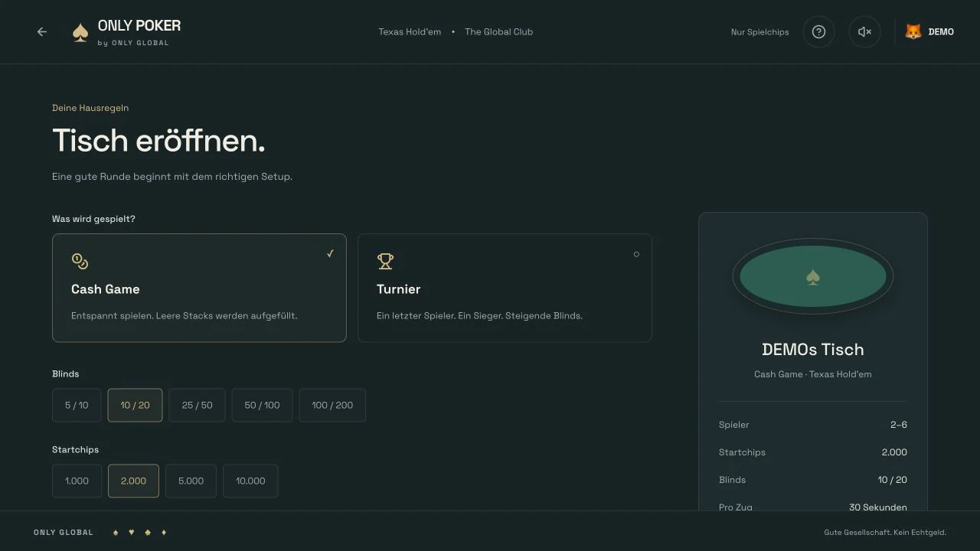This screenshot has height=551, width=980.
Task: Open the help question mark icon
Action: click(818, 32)
